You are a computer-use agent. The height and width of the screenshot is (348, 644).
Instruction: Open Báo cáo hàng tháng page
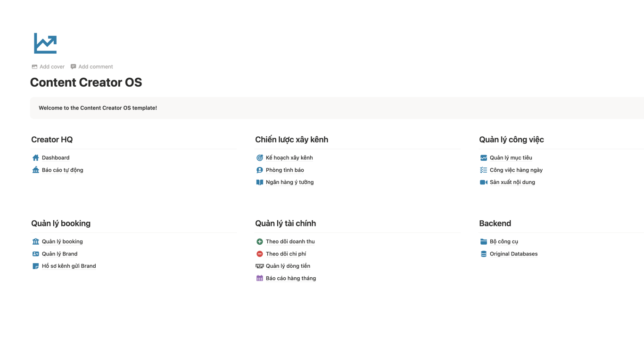coord(291,278)
